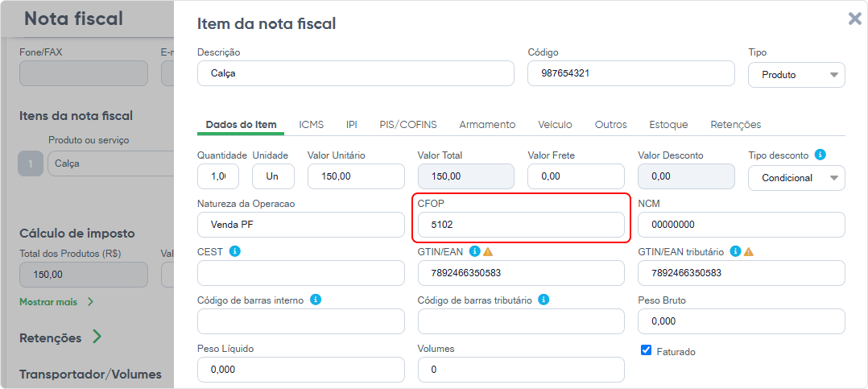Click the Código de barras tributário field
Viewport: 868px width, 389px height.
pos(521,321)
